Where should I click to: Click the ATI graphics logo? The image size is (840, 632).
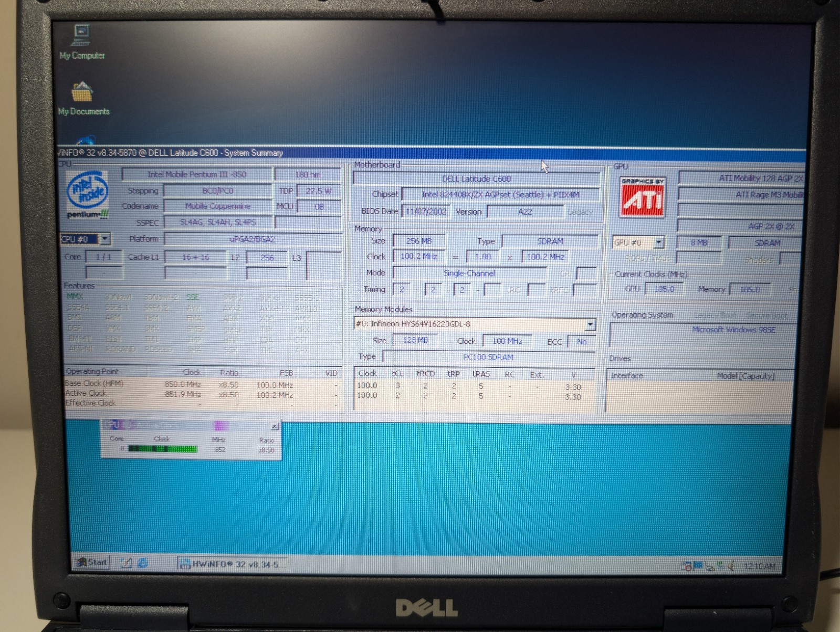[x=643, y=197]
